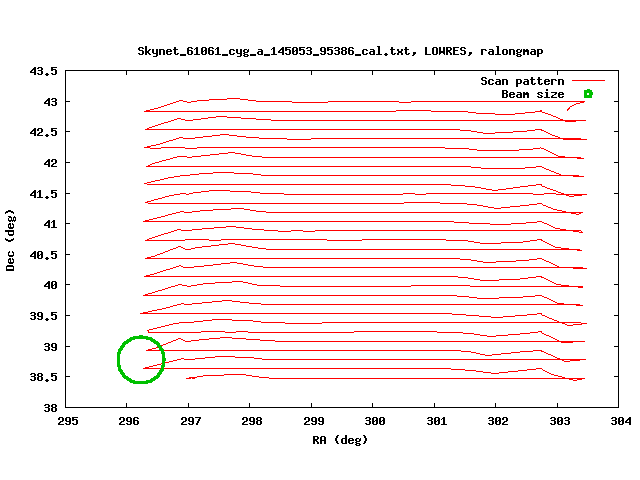The image size is (640, 480).
Task: Click the 298 tick label on RA axis
Action: pyautogui.click(x=251, y=422)
